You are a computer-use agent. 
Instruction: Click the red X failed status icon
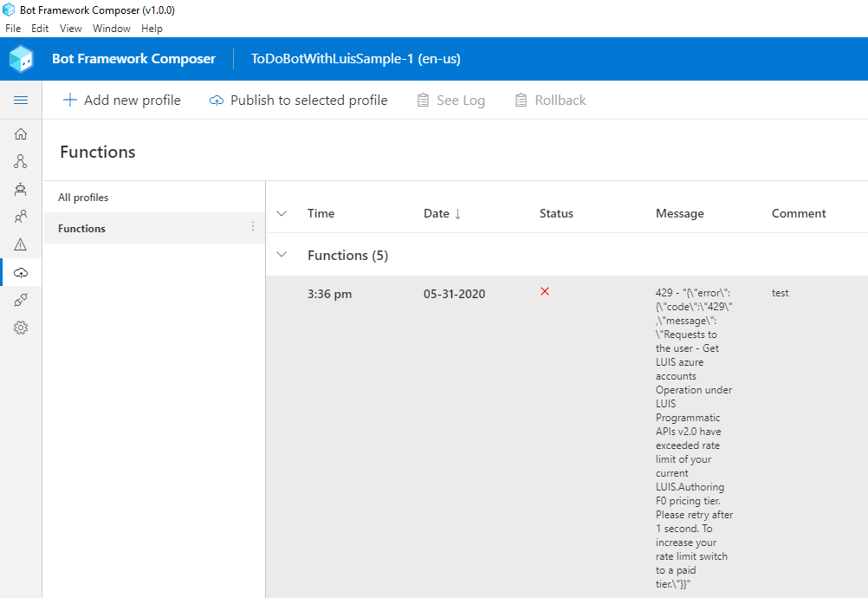(x=544, y=292)
